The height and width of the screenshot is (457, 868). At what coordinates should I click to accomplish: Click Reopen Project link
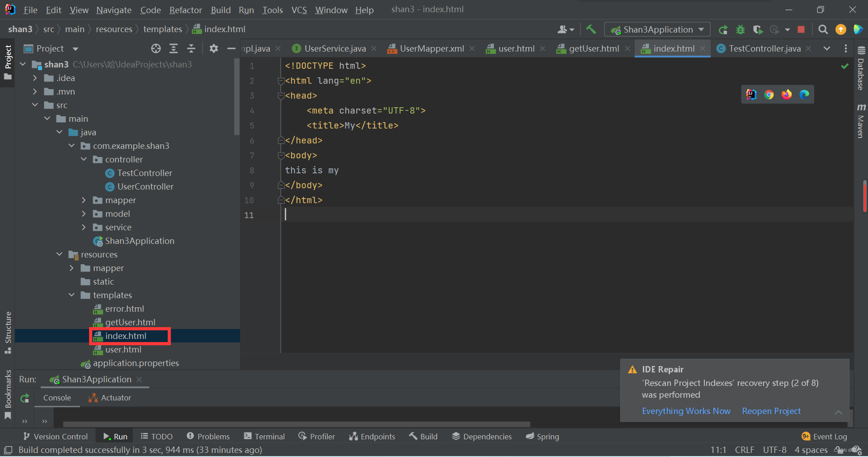click(771, 411)
